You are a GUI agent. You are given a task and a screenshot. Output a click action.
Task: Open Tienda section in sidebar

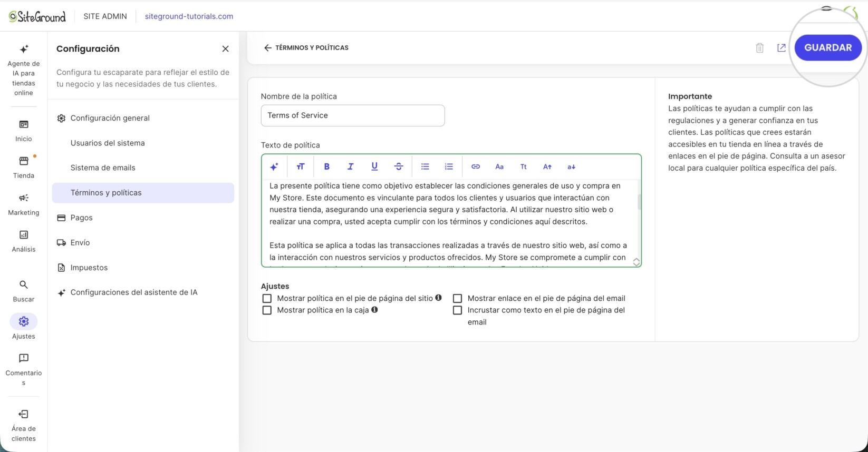[24, 167]
